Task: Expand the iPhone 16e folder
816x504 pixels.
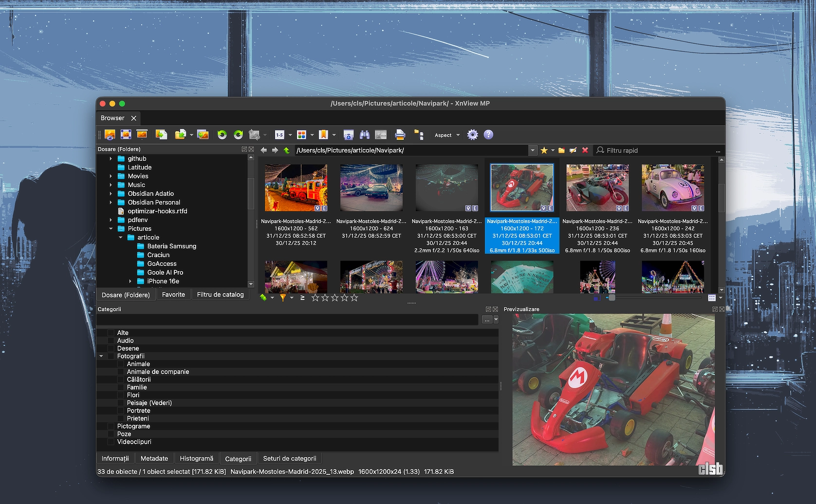Action: (x=130, y=281)
